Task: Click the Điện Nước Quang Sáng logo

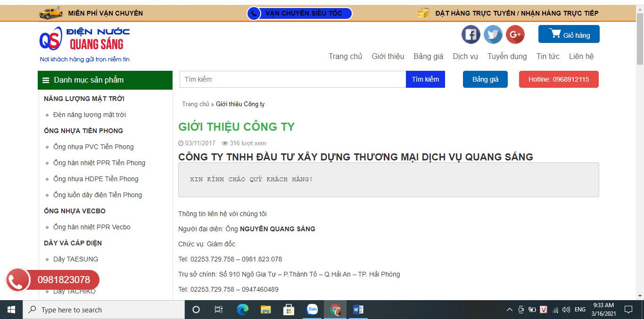Action: click(84, 44)
